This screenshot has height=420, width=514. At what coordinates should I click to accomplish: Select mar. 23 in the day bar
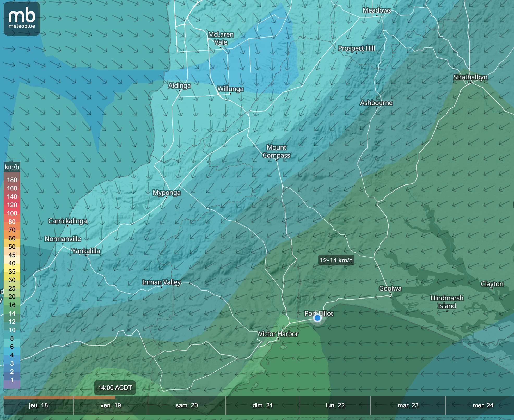[x=408, y=405]
